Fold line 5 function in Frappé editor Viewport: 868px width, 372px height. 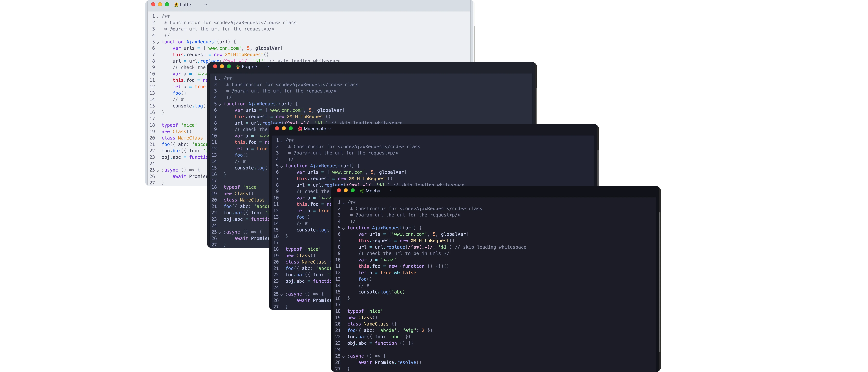(220, 104)
